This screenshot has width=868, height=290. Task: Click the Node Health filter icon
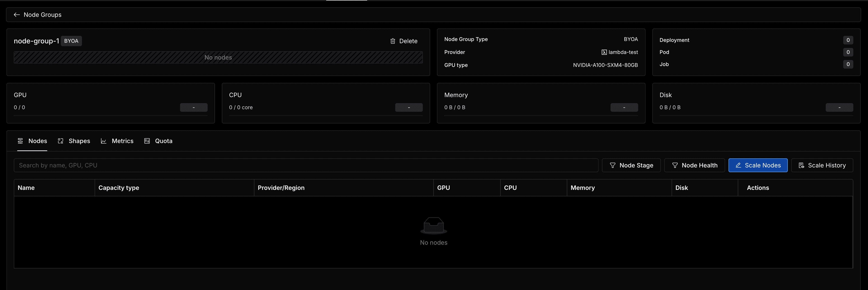pyautogui.click(x=675, y=165)
